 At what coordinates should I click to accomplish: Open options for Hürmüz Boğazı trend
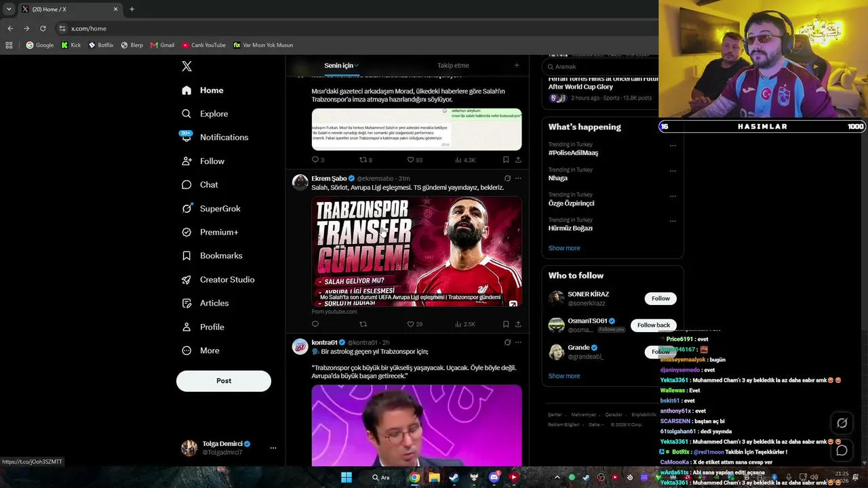[x=673, y=221]
